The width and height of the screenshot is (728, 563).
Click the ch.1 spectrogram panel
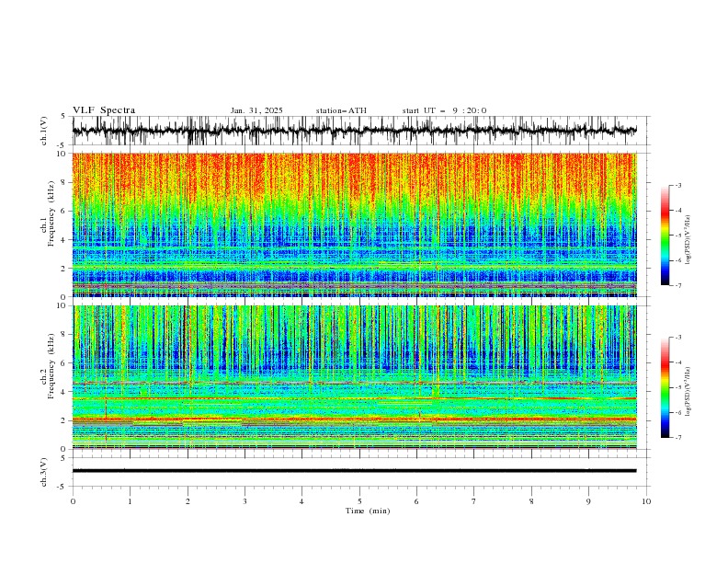(x=354, y=224)
